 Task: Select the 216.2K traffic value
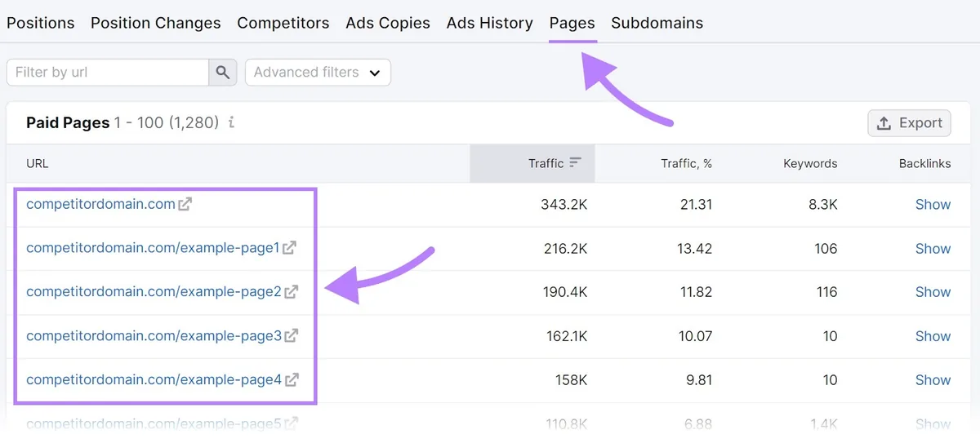(564, 248)
